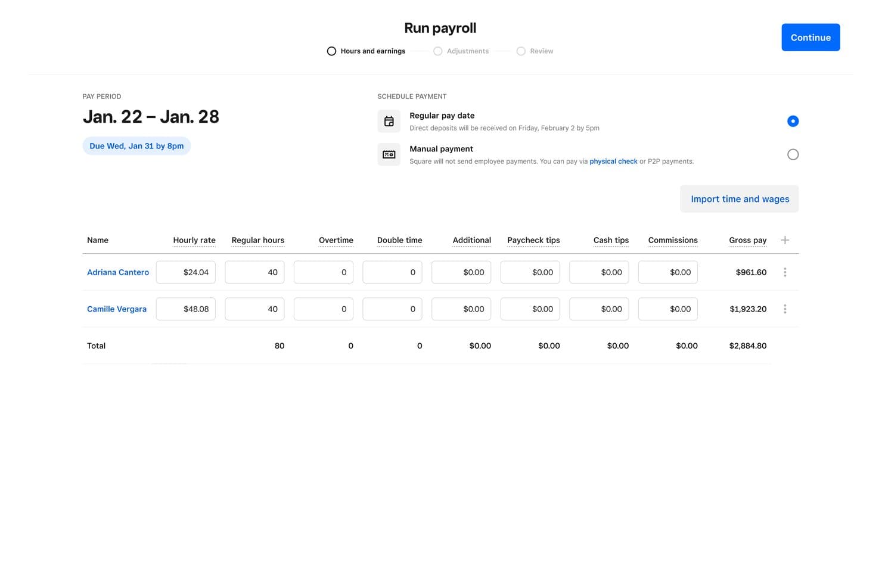Viewport: 882px width, 588px height.
Task: Click the Paycheck tips column header
Action: pyautogui.click(x=533, y=240)
